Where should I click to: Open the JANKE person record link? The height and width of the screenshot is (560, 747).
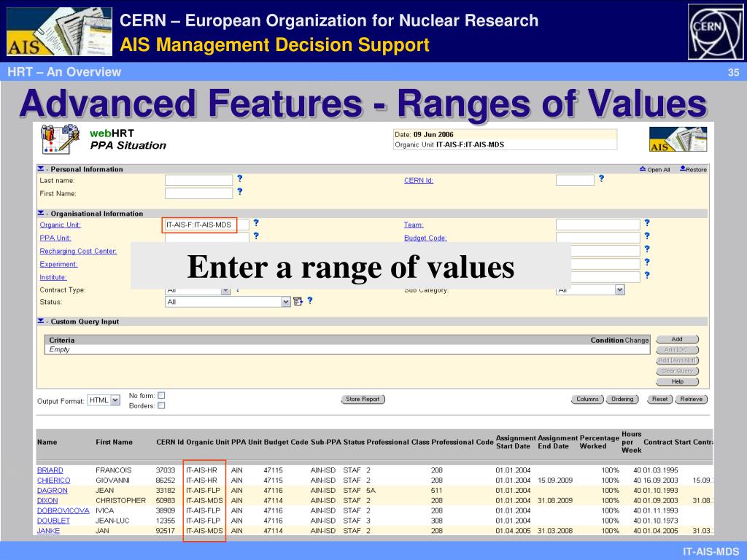49,531
